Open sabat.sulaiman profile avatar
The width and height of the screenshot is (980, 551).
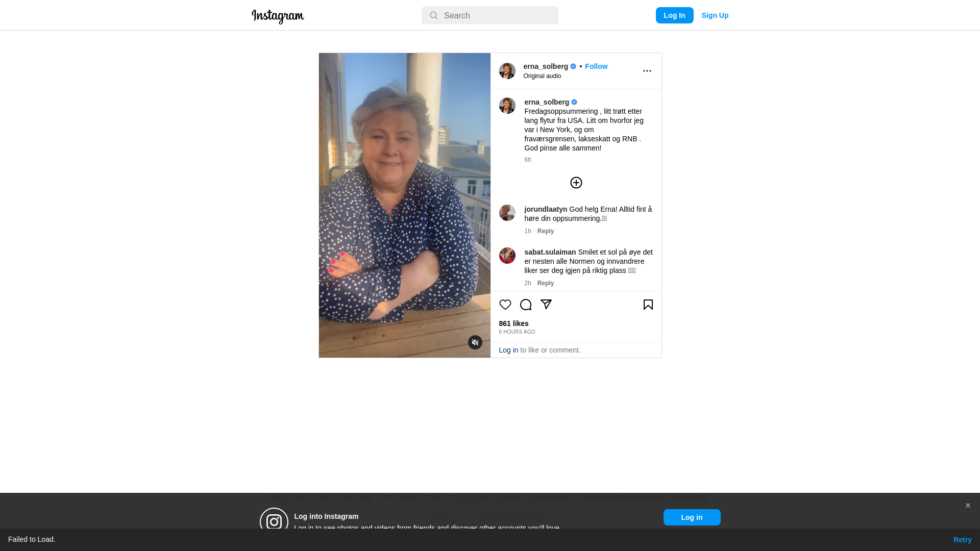coord(507,256)
